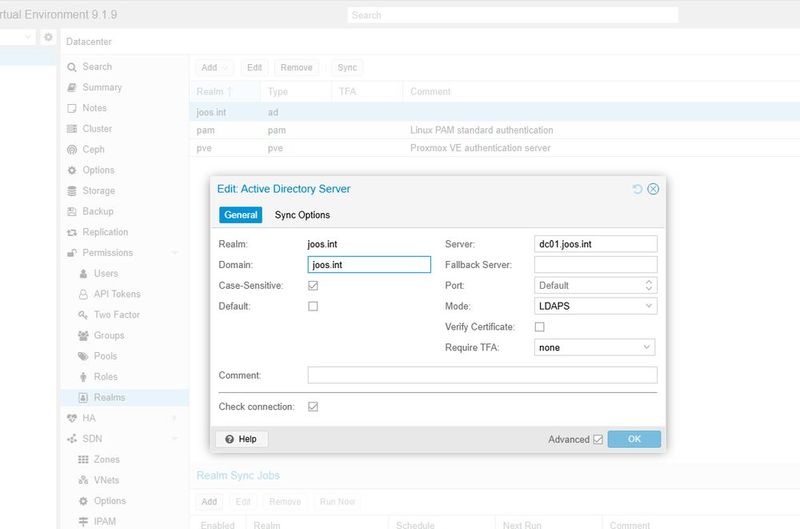The height and width of the screenshot is (529, 800).
Task: Select the VNets icon
Action: point(83,481)
